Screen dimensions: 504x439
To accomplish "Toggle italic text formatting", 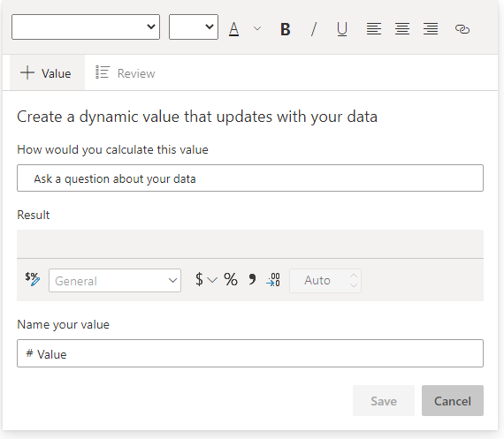I will (314, 29).
